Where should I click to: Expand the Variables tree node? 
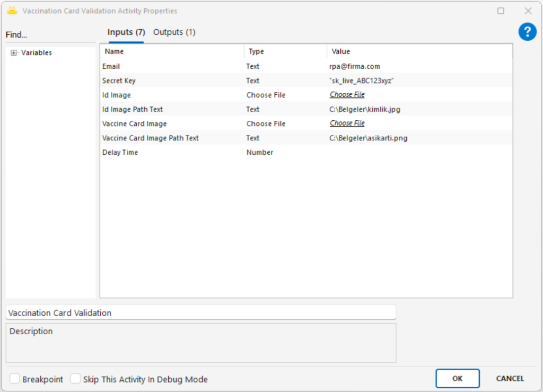pyautogui.click(x=14, y=53)
